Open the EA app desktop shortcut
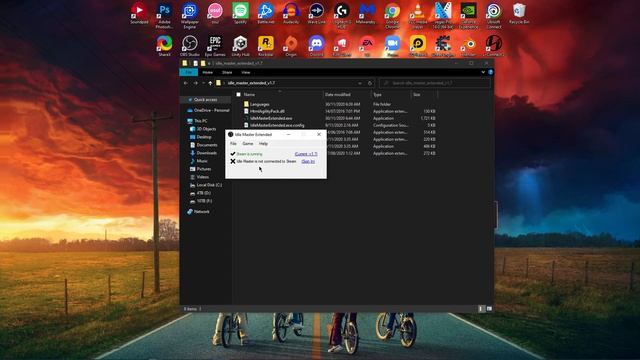 click(x=367, y=45)
